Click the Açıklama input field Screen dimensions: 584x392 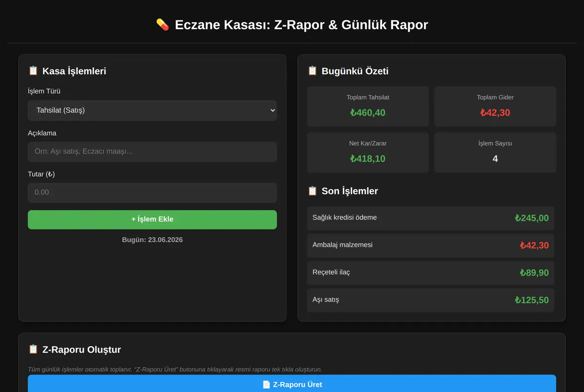152,152
